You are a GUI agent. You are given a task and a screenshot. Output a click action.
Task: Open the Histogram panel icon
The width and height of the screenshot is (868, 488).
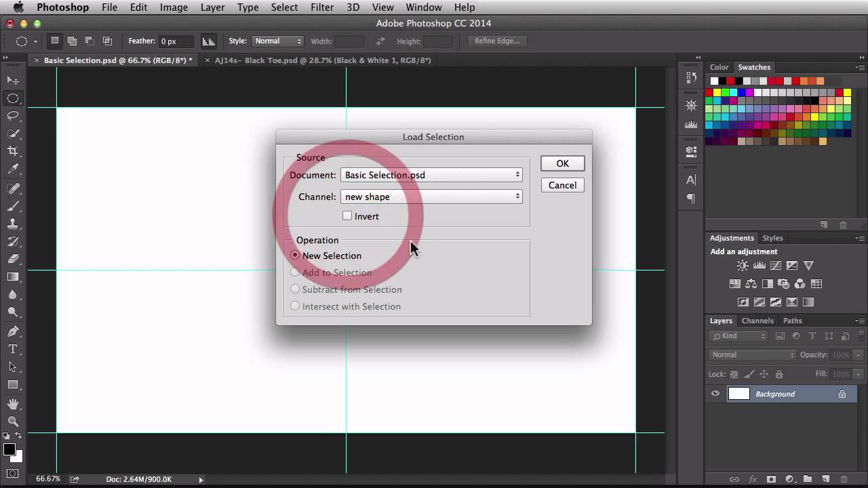[x=691, y=125]
